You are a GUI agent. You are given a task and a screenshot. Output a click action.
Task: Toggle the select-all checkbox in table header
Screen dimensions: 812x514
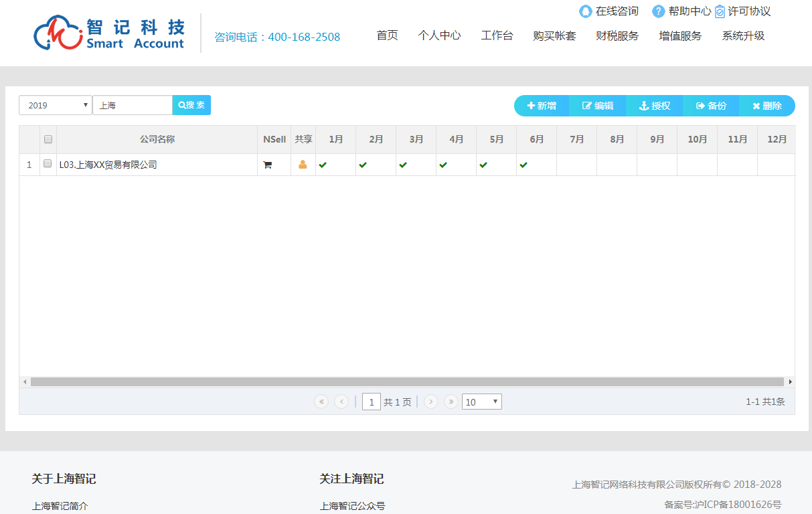point(48,139)
